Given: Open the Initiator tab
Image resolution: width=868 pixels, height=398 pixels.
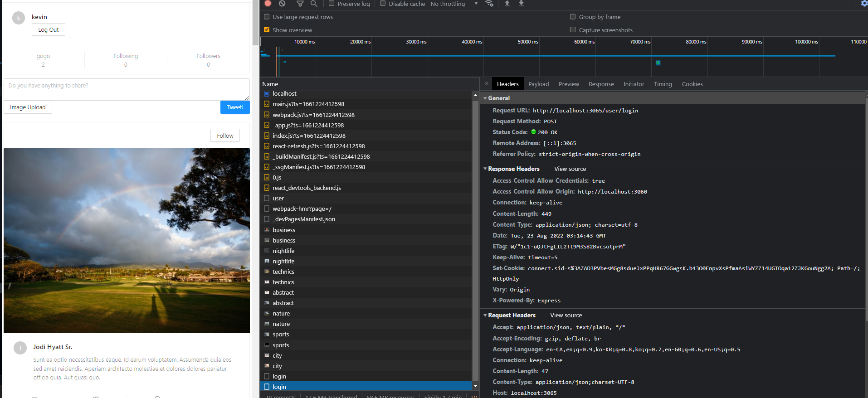Looking at the screenshot, I should click(634, 84).
